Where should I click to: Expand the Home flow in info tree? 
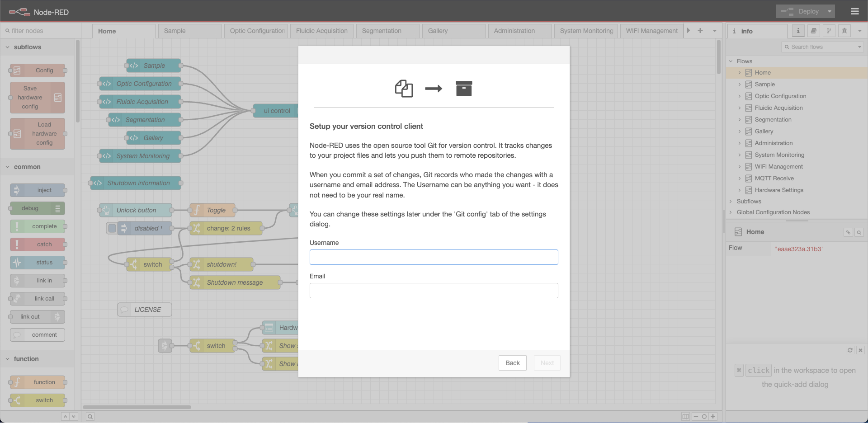[740, 73]
